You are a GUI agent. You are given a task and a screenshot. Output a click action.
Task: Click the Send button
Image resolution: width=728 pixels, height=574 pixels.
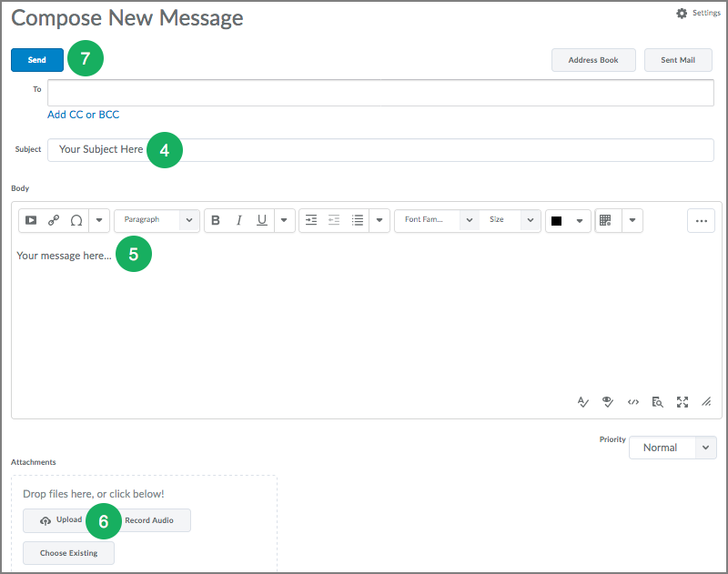[36, 59]
